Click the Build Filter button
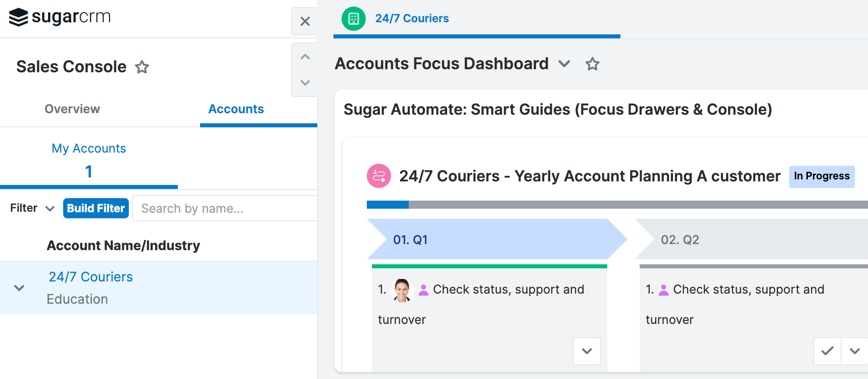Screen dimensions: 868x379 point(96,208)
